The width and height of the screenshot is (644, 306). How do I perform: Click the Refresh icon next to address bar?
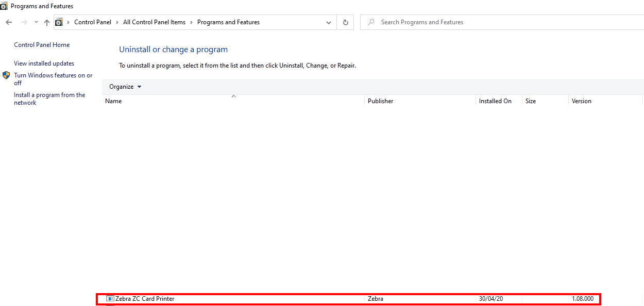345,22
